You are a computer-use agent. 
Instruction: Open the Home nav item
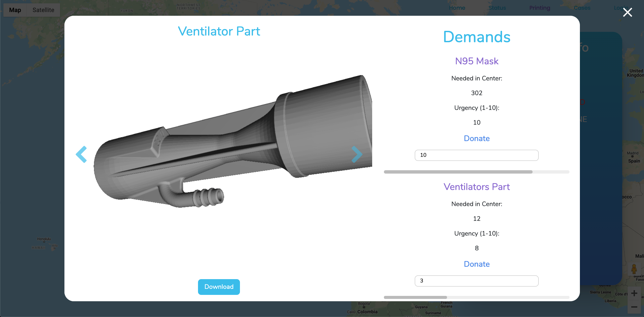457,8
